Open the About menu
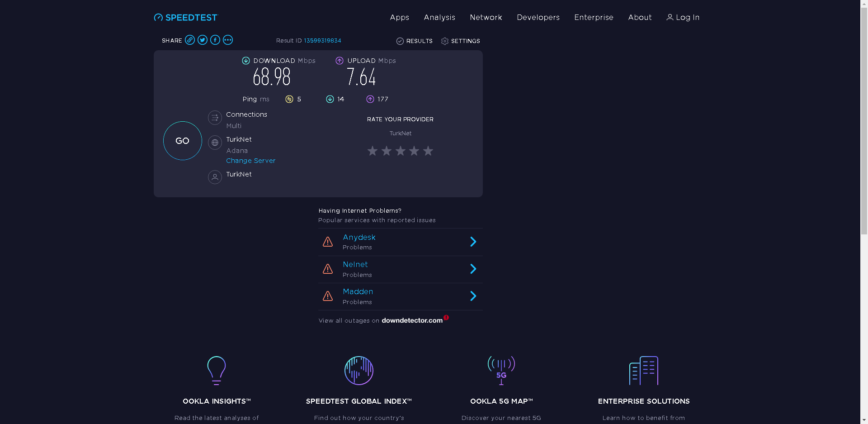 640,17
